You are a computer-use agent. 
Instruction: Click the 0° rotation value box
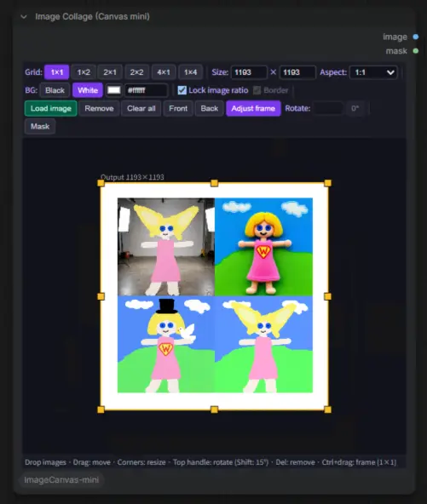click(355, 108)
